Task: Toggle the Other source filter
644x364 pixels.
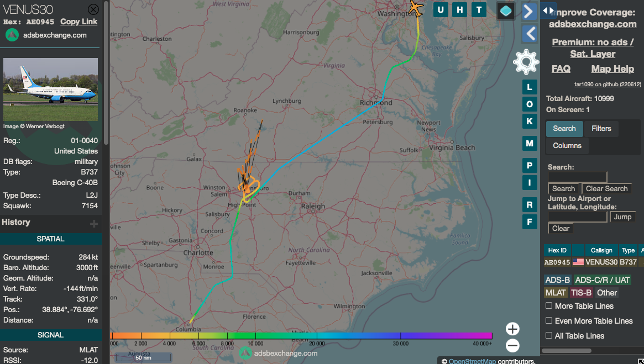Action: [x=606, y=293]
